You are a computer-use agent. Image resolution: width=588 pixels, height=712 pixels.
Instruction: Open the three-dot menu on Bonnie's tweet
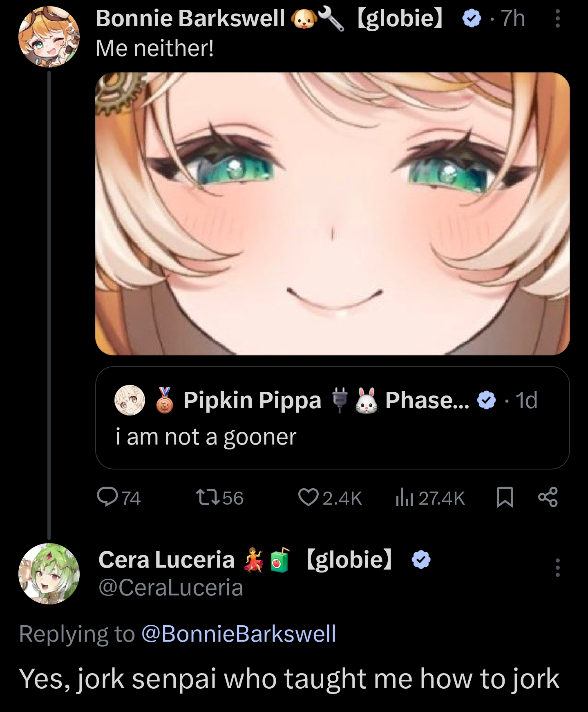tap(557, 19)
